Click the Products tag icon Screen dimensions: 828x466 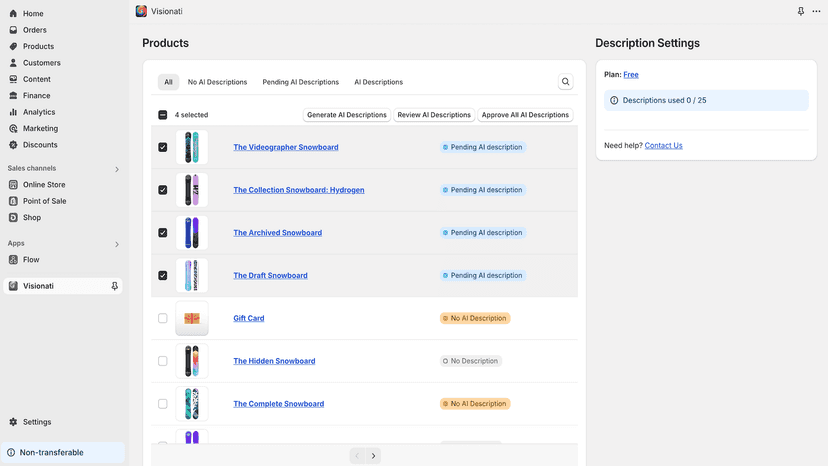pos(13,46)
